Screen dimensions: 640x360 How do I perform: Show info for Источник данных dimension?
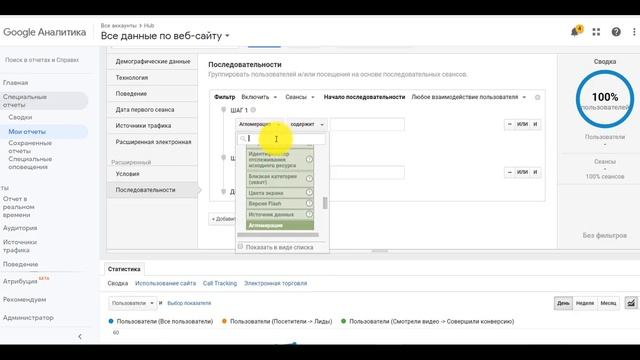coord(309,213)
